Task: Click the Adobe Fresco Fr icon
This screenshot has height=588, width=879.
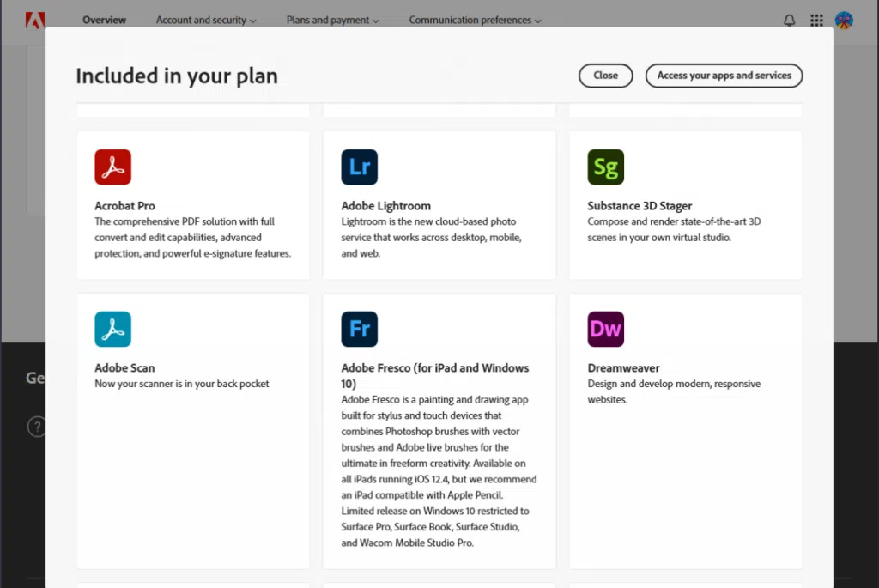Action: coord(359,329)
